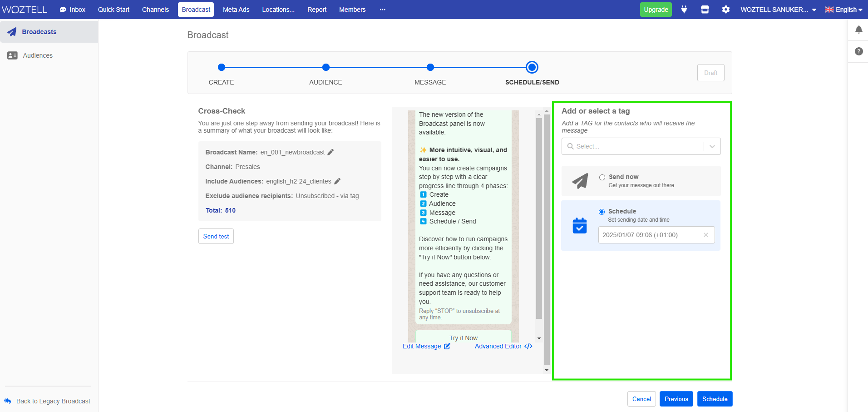
Task: Open the Channels menu item
Action: pyautogui.click(x=155, y=10)
